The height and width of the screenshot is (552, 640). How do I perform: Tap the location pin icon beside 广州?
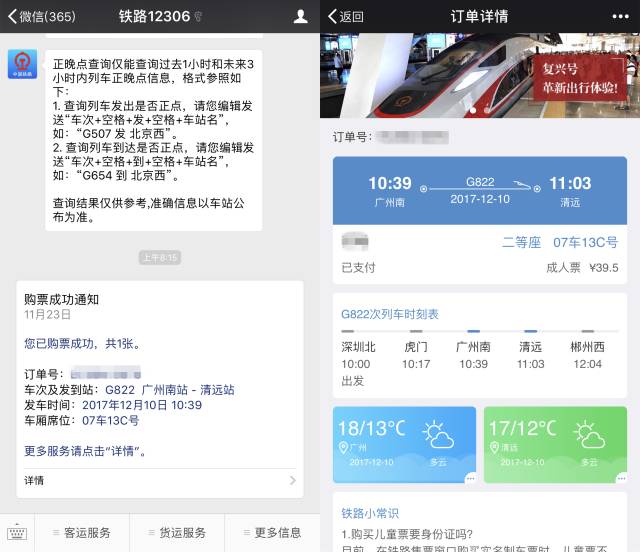tap(343, 448)
